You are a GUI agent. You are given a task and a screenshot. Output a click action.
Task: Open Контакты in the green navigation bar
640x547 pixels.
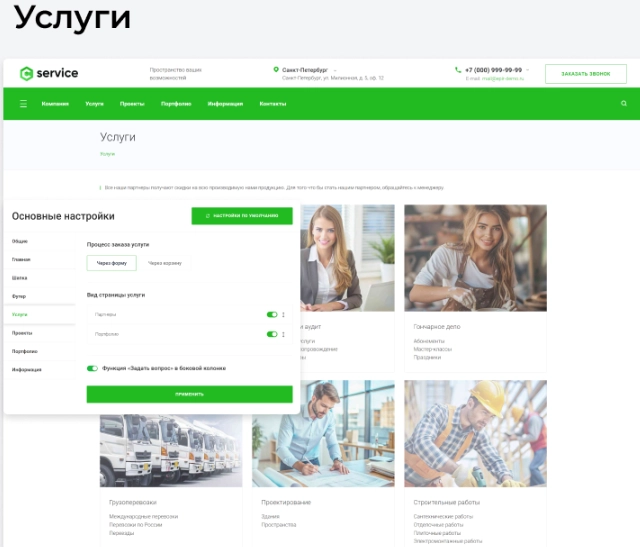[273, 104]
